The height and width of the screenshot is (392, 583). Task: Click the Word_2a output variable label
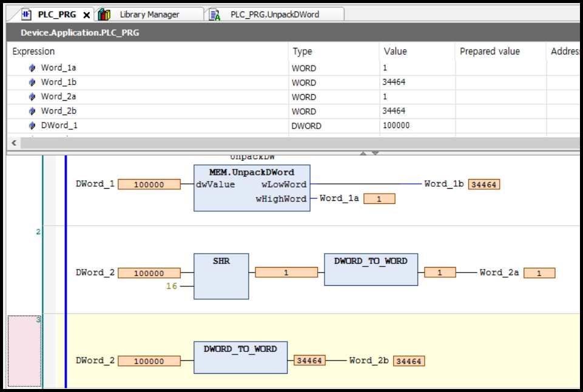coord(499,272)
